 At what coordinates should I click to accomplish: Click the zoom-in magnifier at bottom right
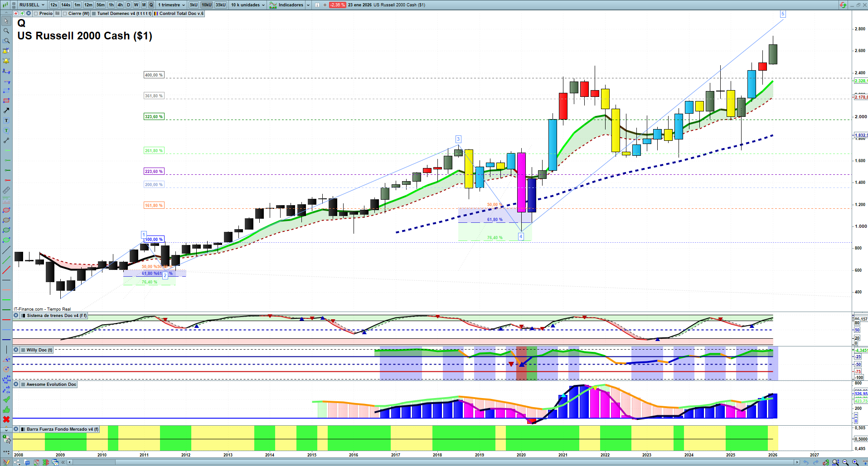pyautogui.click(x=855, y=462)
